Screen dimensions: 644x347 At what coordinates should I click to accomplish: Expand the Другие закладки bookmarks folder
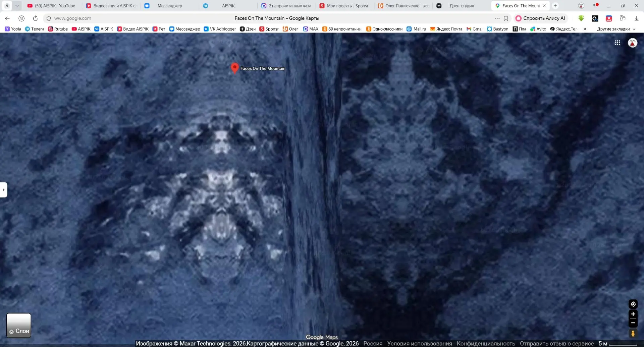[x=616, y=29]
